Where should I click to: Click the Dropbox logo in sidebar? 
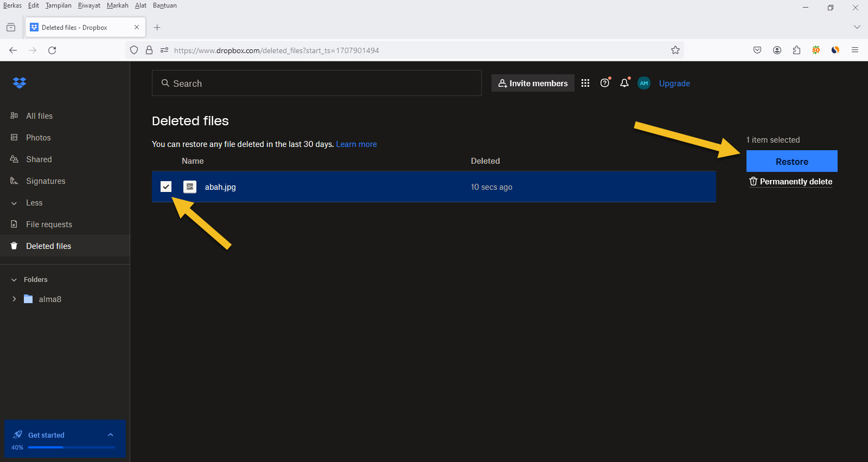[x=20, y=82]
